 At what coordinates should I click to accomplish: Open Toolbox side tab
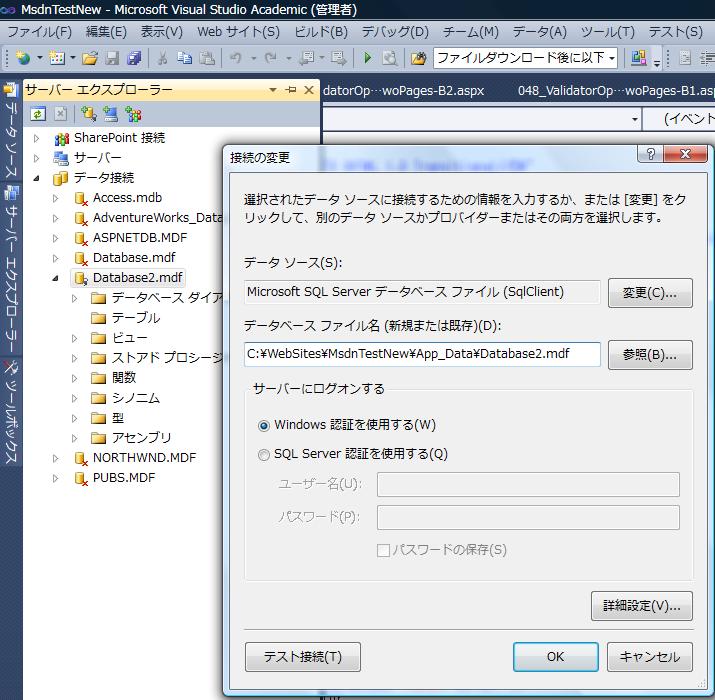pyautogui.click(x=10, y=412)
